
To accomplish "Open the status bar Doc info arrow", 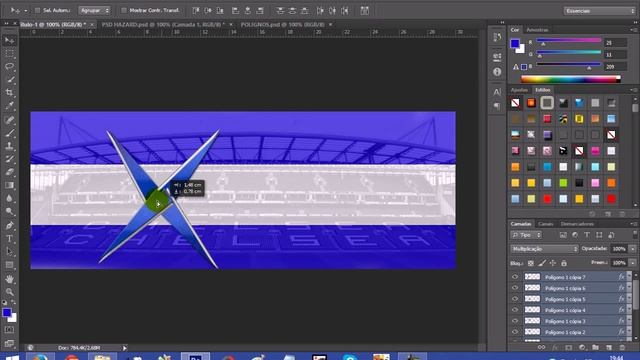I will click(x=124, y=348).
